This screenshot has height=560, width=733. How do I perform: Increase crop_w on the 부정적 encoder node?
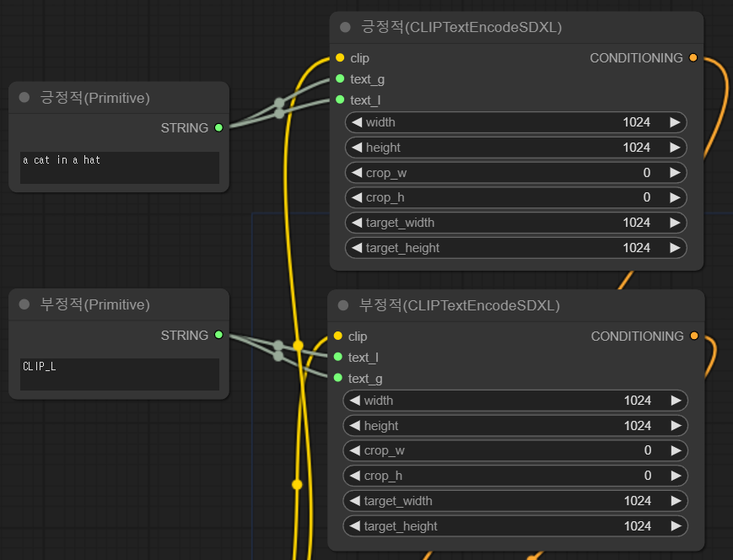coord(676,450)
